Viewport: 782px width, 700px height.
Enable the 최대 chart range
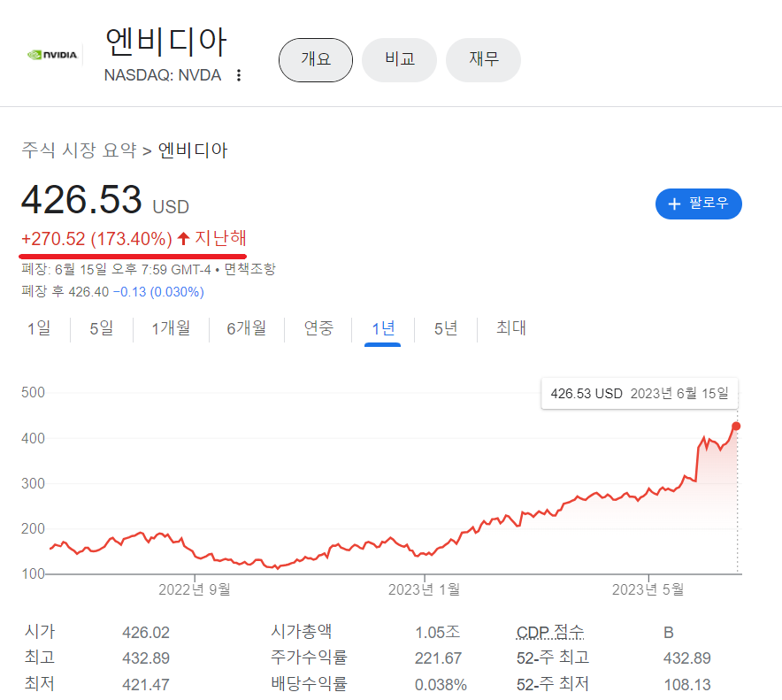[x=510, y=327]
